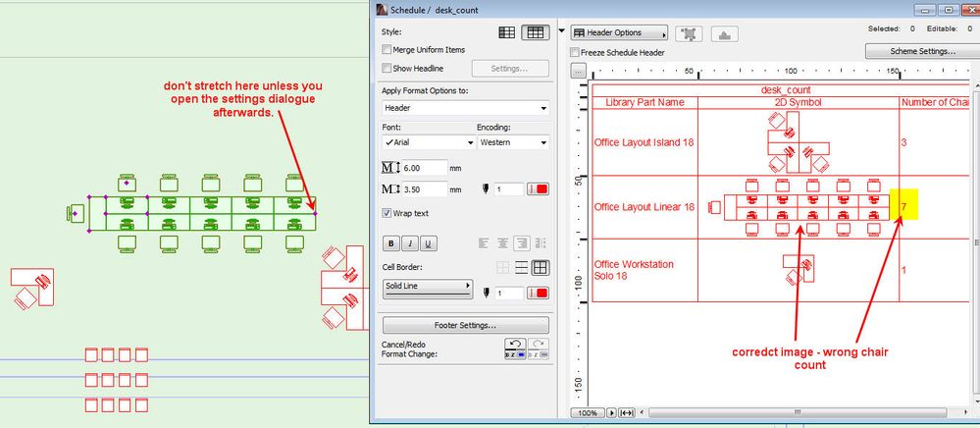Choose the horizontal-lines cell border icon
The height and width of the screenshot is (428, 980).
(x=521, y=268)
